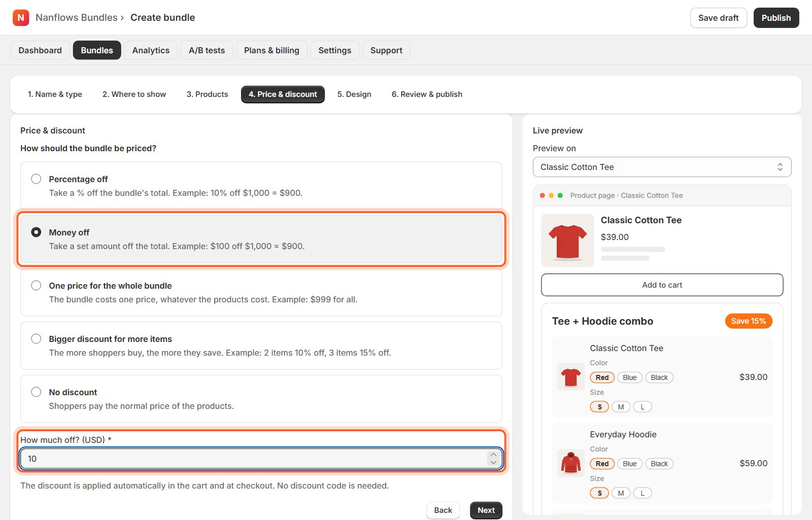Jump to step 3. Products
Image resolution: width=812 pixels, height=520 pixels.
click(x=207, y=94)
